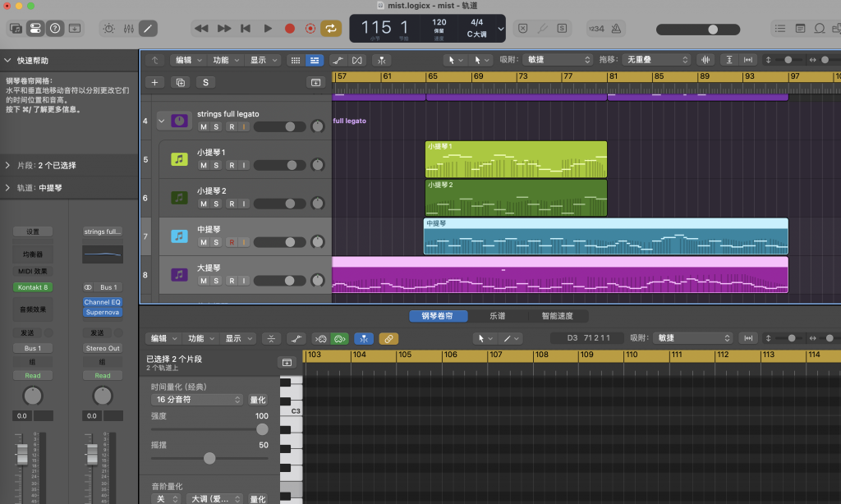Click the red Record button in transport
Viewport: 841px width, 504px height.
[289, 28]
